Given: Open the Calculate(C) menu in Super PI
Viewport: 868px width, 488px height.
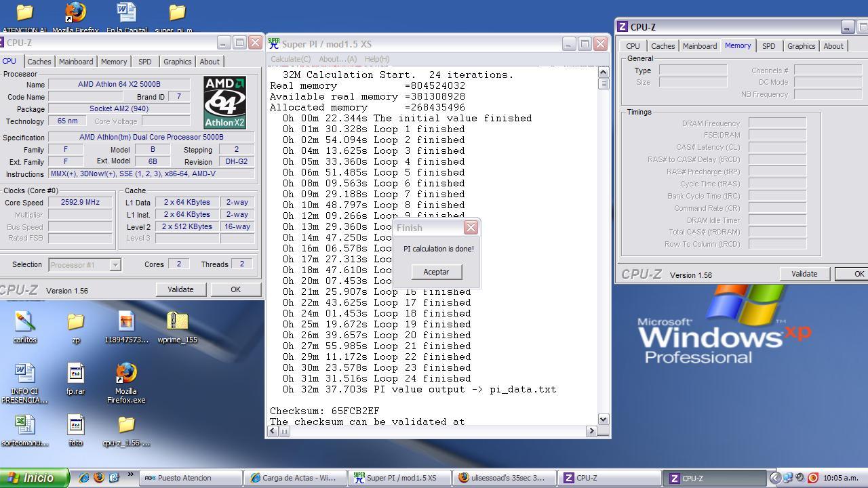Looking at the screenshot, I should [x=290, y=59].
